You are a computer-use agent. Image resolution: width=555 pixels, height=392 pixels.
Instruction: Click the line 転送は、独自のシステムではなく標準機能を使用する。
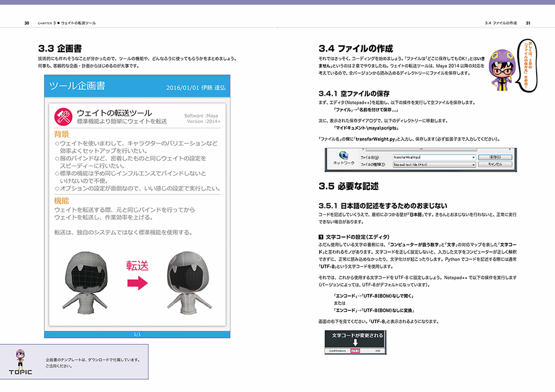[x=123, y=233]
